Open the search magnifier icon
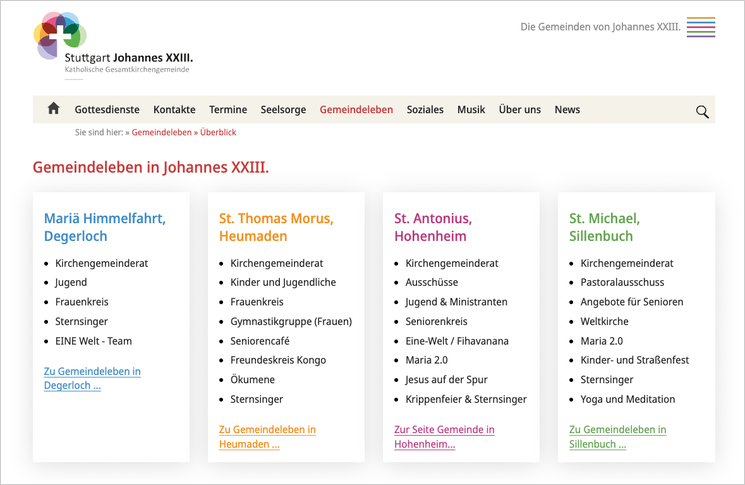Viewport: 745px width, 485px height. [x=702, y=112]
